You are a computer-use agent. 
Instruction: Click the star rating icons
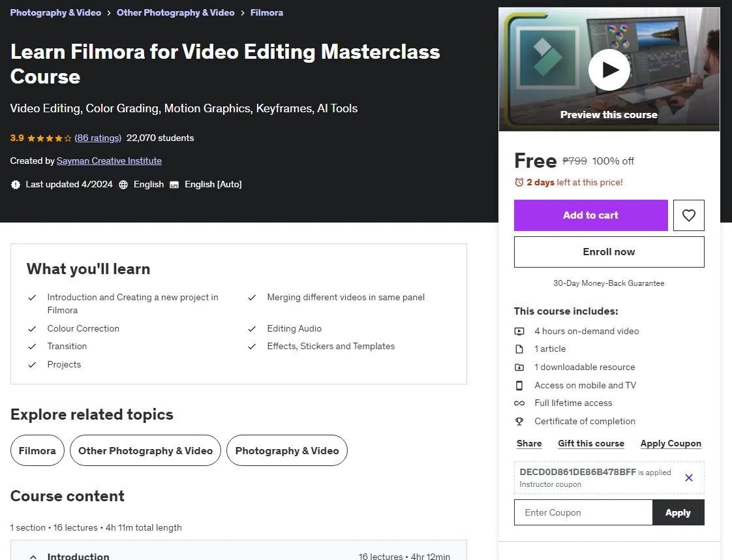50,138
